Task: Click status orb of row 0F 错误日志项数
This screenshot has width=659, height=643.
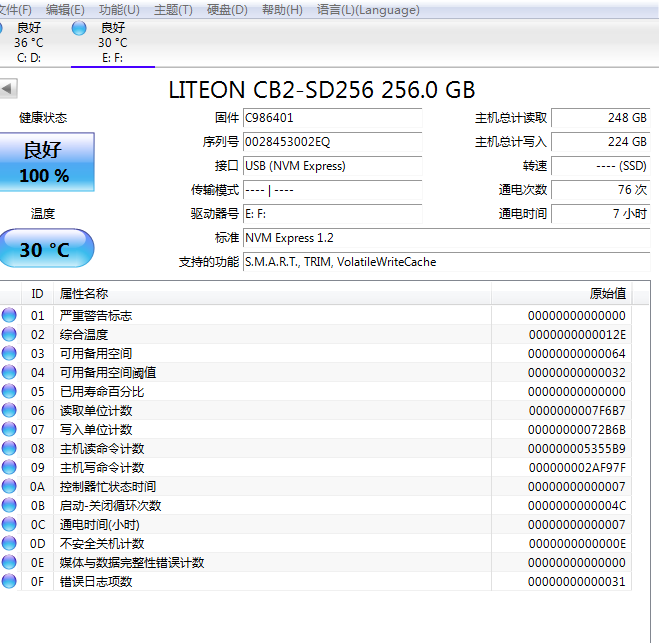Action: point(9,581)
